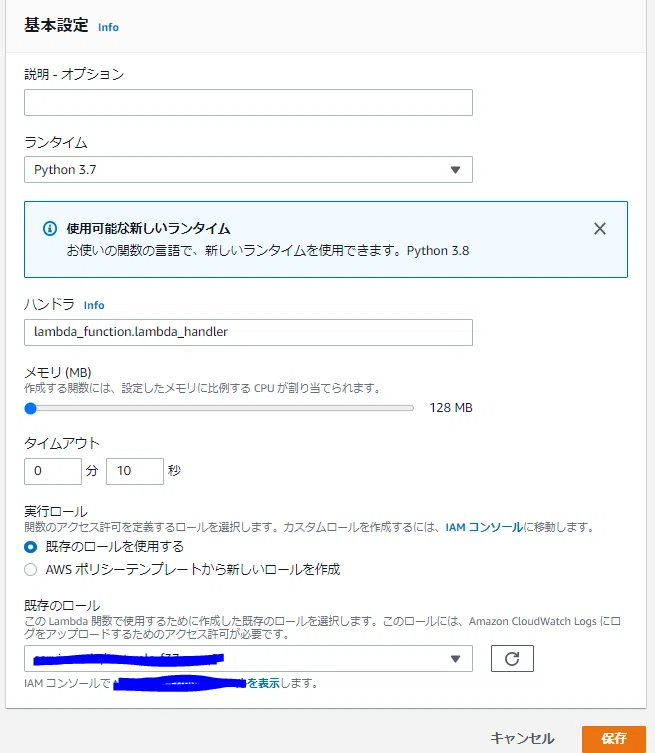Viewport: 655px width, 753px height.
Task: Click the キャンセル button
Action: pyautogui.click(x=522, y=738)
